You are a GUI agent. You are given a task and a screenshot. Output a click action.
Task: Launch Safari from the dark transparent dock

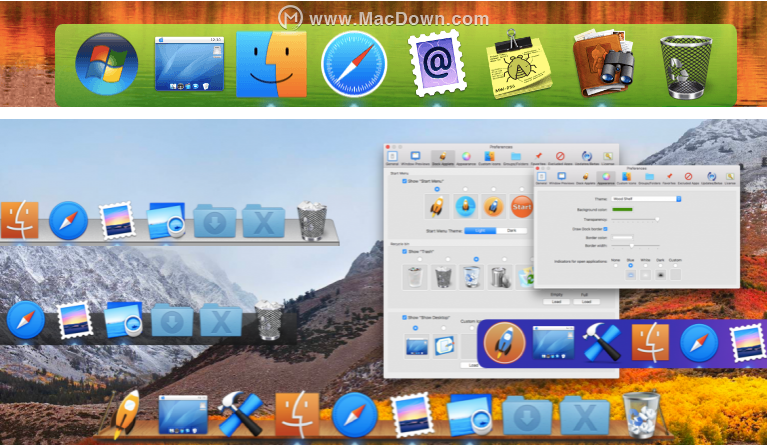coord(25,320)
